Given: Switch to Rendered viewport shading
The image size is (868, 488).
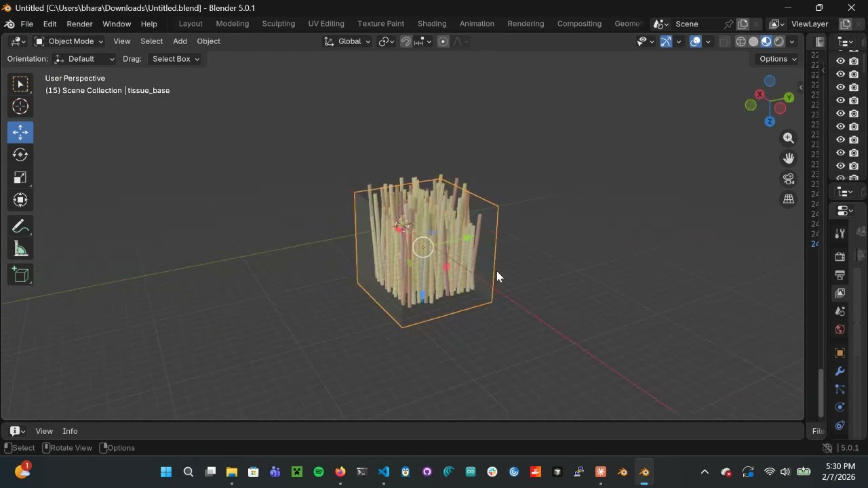Looking at the screenshot, I should [x=779, y=41].
